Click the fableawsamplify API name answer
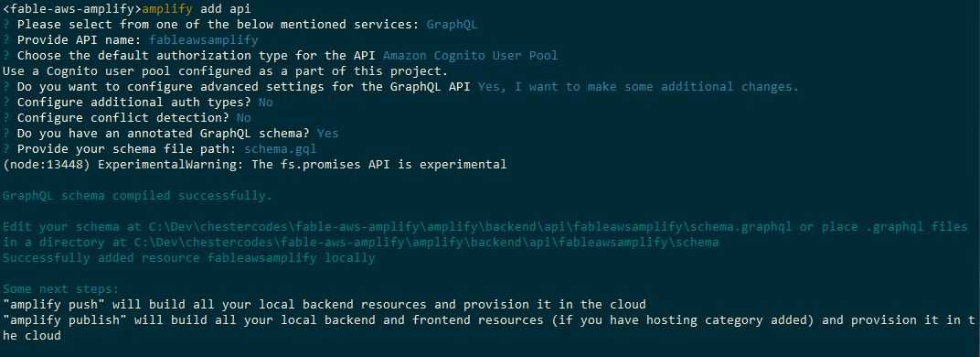 (x=203, y=40)
